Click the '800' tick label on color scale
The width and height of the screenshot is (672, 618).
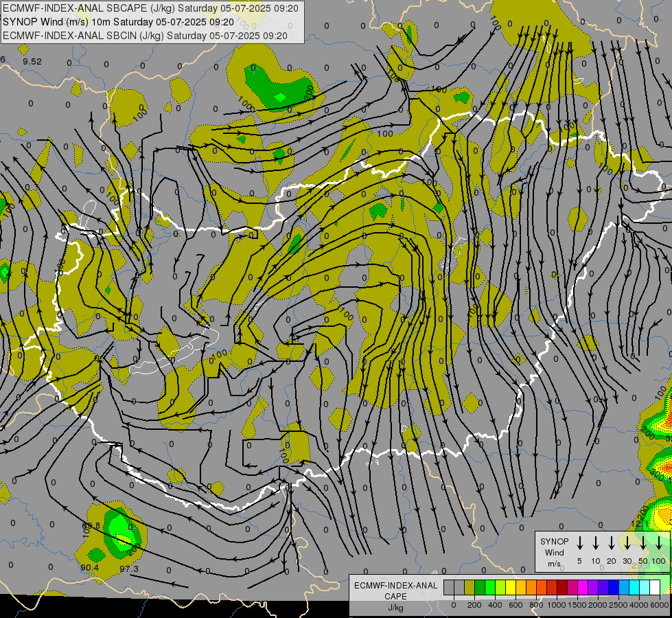click(x=536, y=605)
